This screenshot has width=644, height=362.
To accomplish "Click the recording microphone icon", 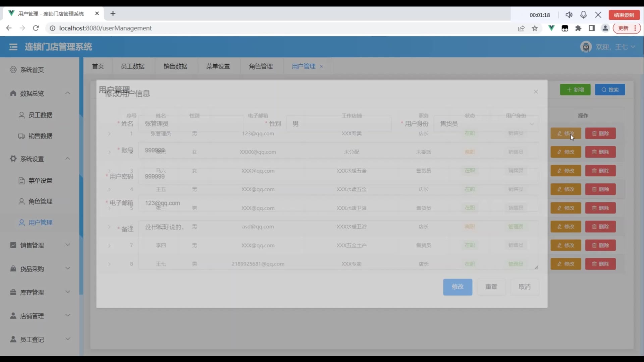I will pos(584,15).
